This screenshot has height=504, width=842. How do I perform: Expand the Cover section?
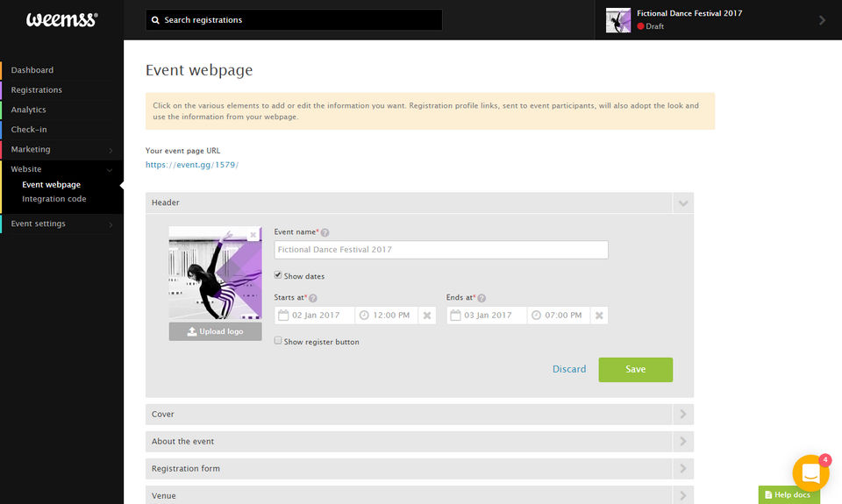coord(683,415)
